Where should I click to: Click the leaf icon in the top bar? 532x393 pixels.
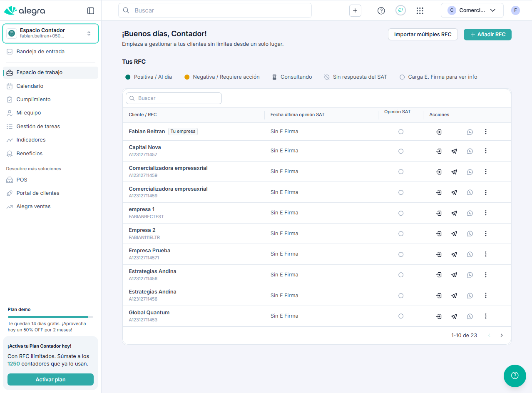point(400,11)
